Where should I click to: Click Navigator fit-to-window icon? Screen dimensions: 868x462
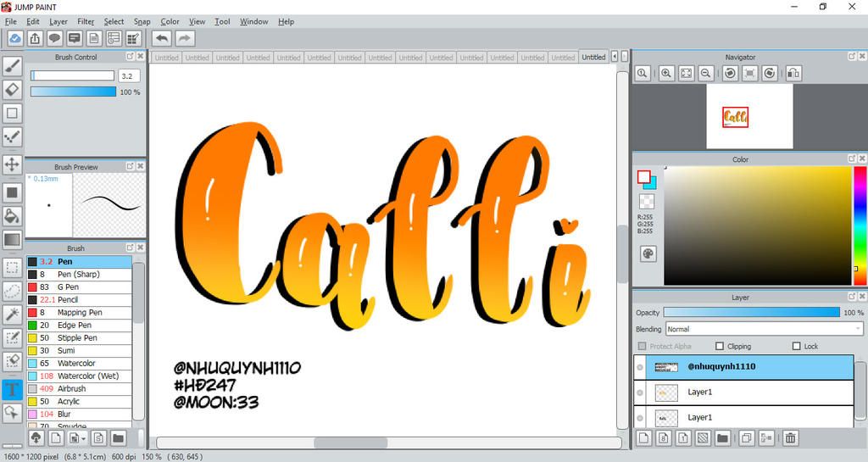click(x=686, y=73)
